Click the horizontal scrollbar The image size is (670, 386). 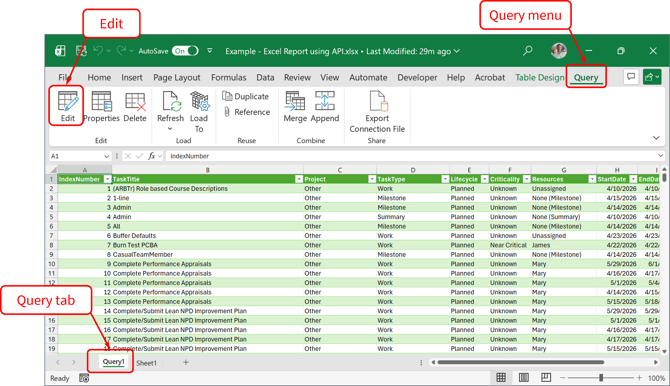[520, 362]
